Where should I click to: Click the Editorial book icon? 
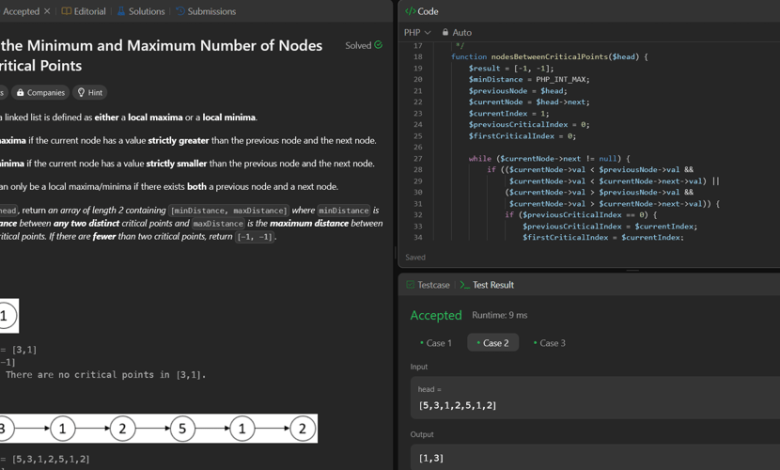tap(66, 11)
